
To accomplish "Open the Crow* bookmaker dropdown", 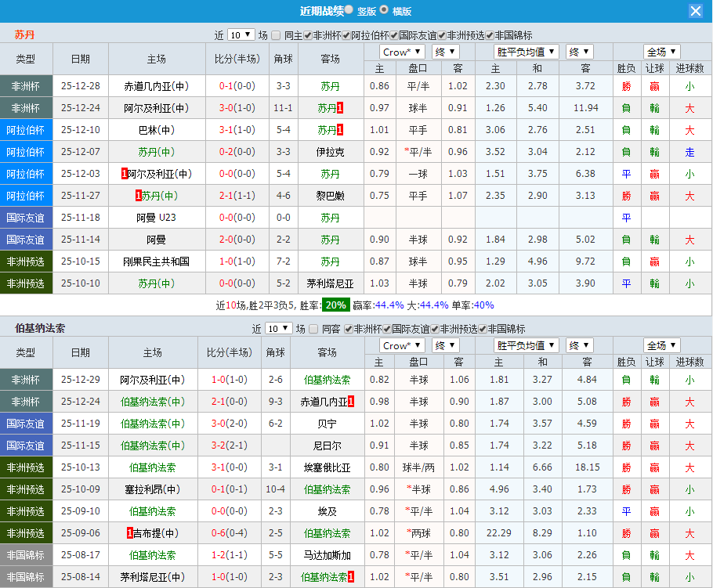I will click(x=401, y=52).
